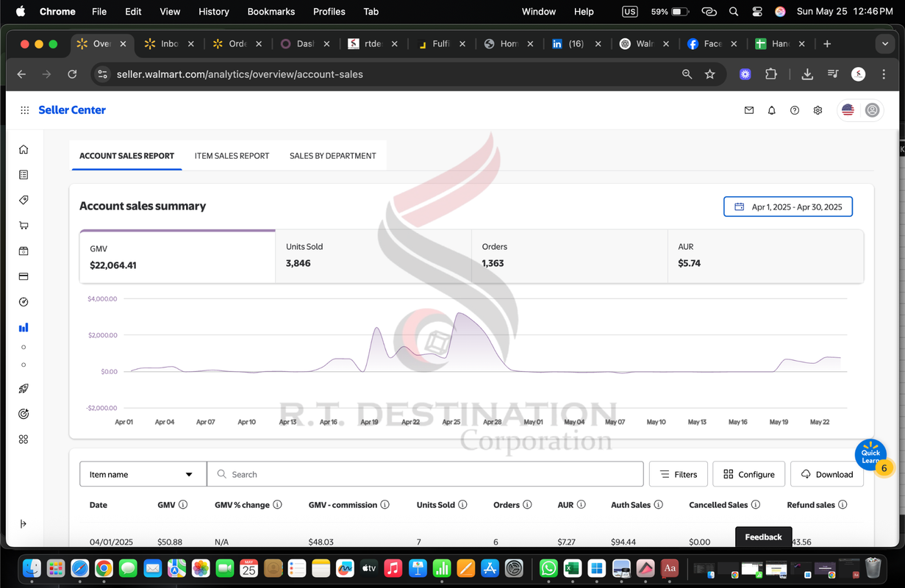Viewport: 905px width, 588px height.
Task: Open the price tag icon in sidebar
Action: (x=24, y=200)
